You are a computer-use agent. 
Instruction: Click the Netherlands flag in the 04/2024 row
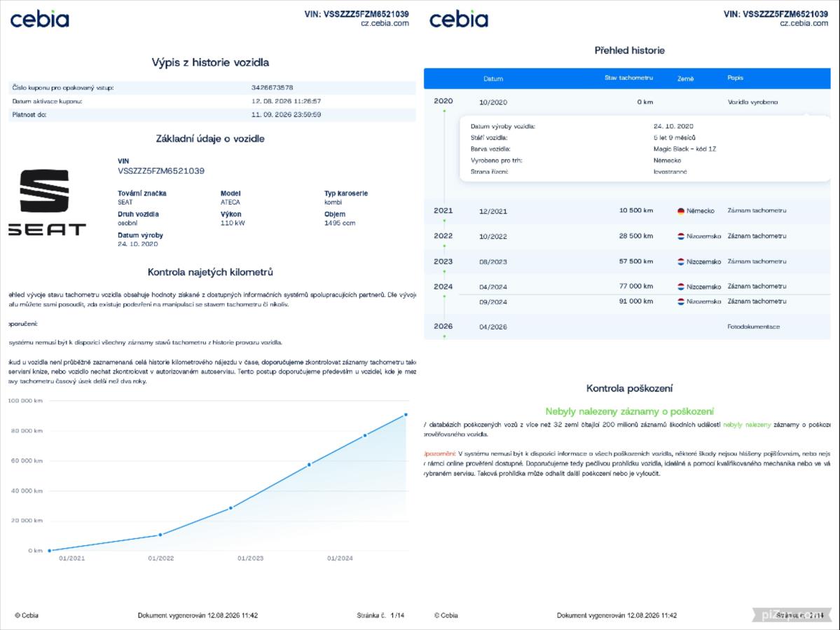(x=681, y=287)
